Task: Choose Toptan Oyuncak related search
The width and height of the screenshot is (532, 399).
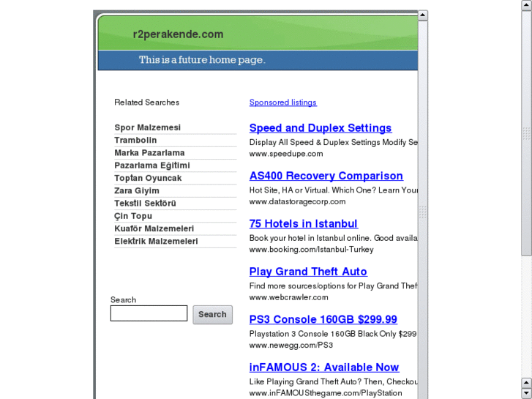Action: [148, 178]
